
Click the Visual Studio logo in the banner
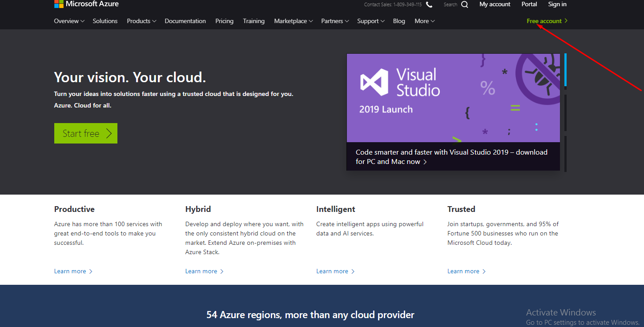(400, 83)
